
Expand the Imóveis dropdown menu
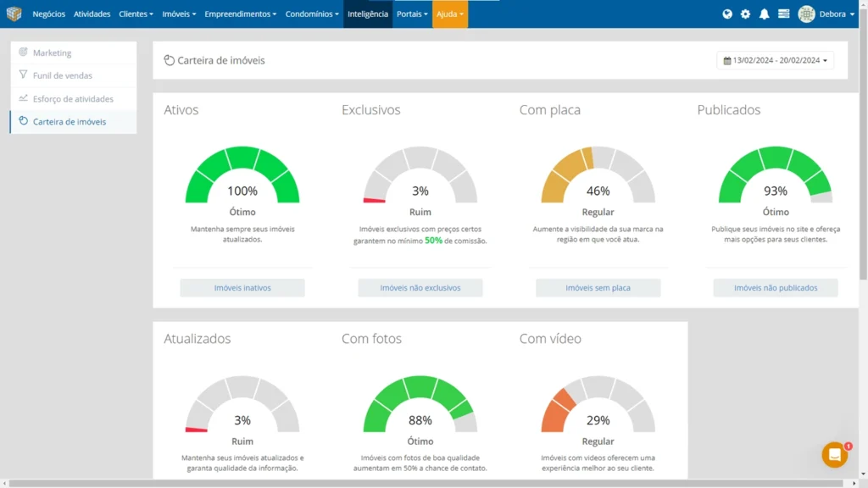click(179, 14)
